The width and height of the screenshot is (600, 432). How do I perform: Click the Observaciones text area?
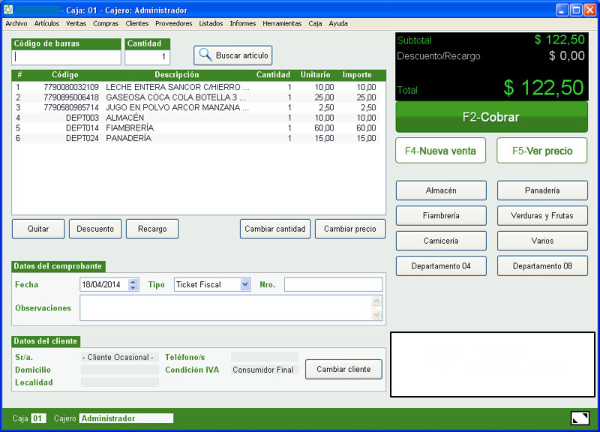225,308
